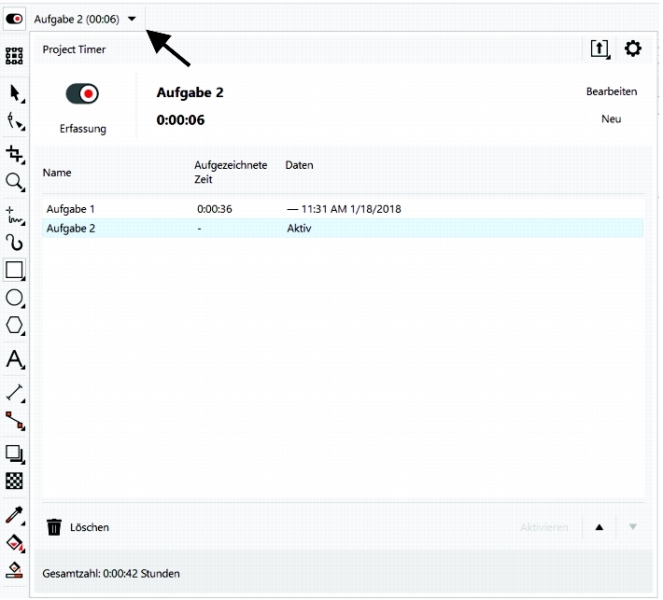
Task: Select the Polygon tool
Action: click(14, 326)
